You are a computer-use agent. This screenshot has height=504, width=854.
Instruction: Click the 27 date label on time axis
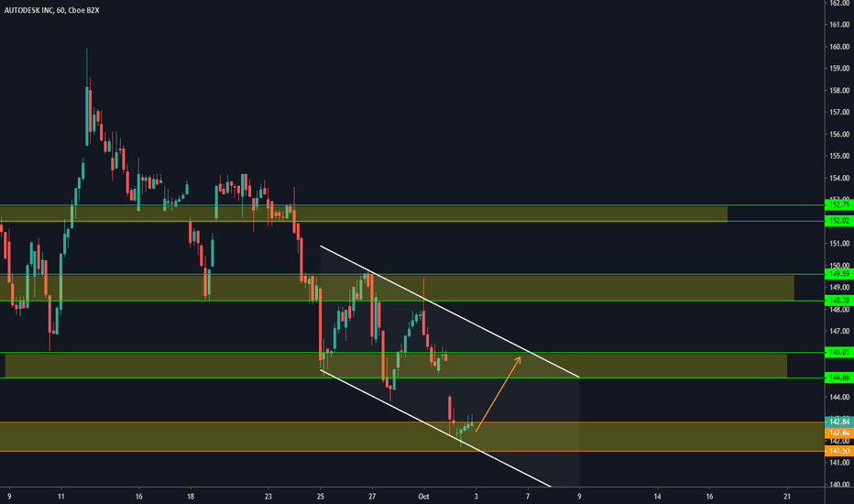[x=372, y=497]
